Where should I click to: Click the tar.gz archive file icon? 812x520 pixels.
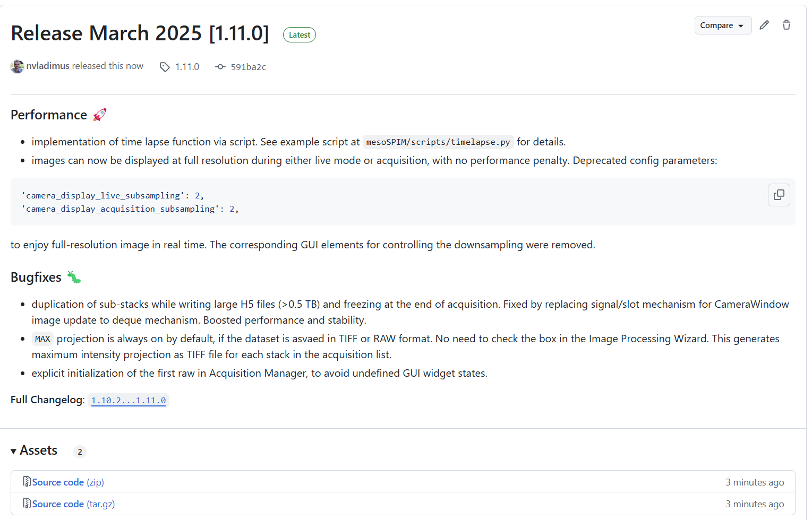(x=27, y=504)
